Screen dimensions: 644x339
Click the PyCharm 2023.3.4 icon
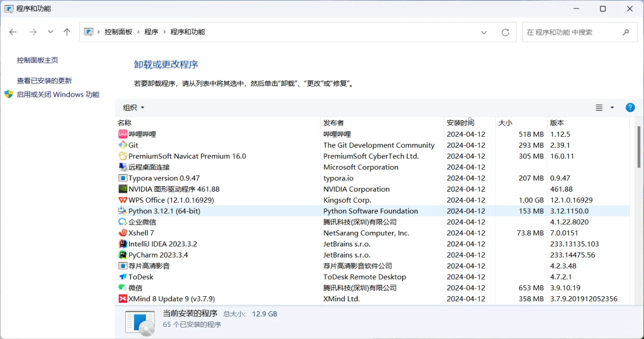[x=123, y=255]
